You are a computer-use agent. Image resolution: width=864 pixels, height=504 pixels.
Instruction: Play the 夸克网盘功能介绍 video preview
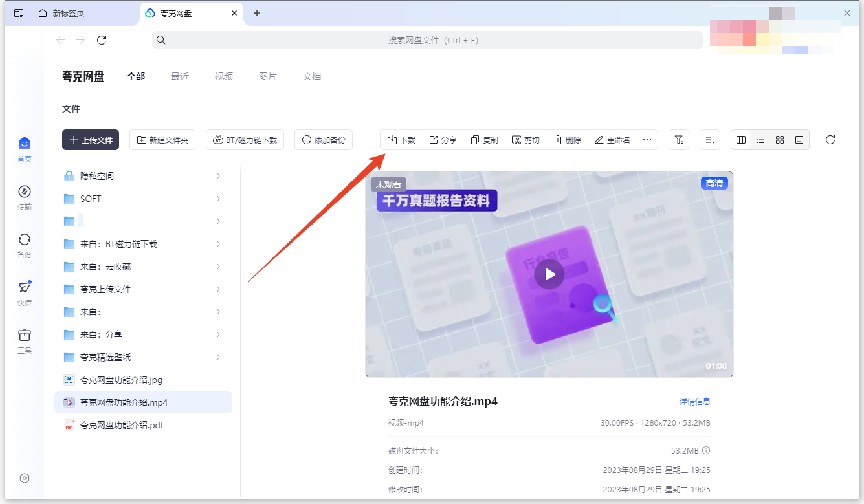tap(549, 274)
